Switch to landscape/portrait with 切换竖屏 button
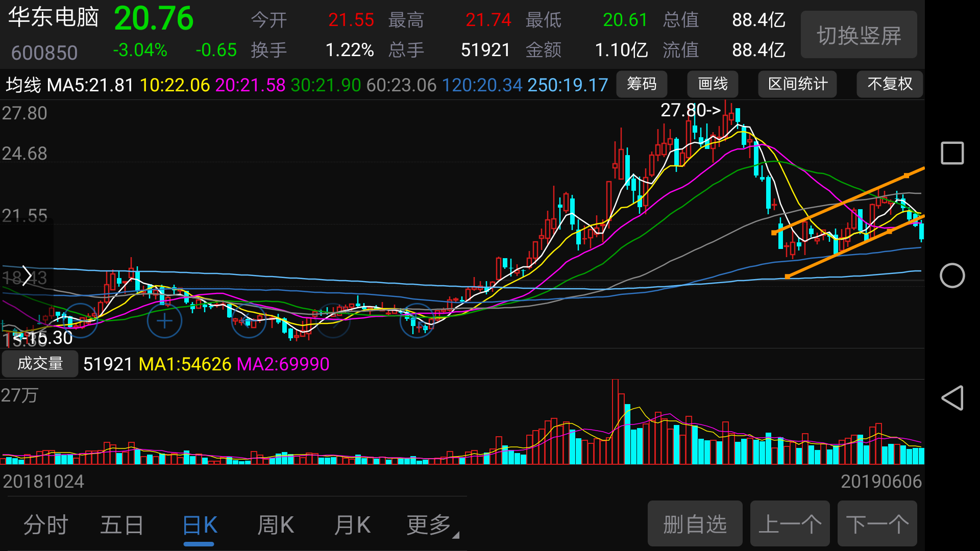Image resolution: width=980 pixels, height=551 pixels. (x=859, y=35)
